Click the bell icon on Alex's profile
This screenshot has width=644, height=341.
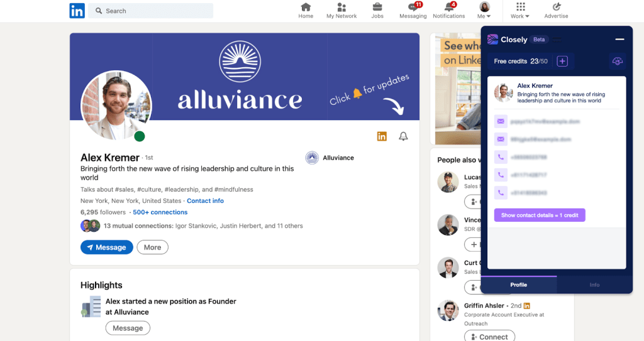pos(403,136)
